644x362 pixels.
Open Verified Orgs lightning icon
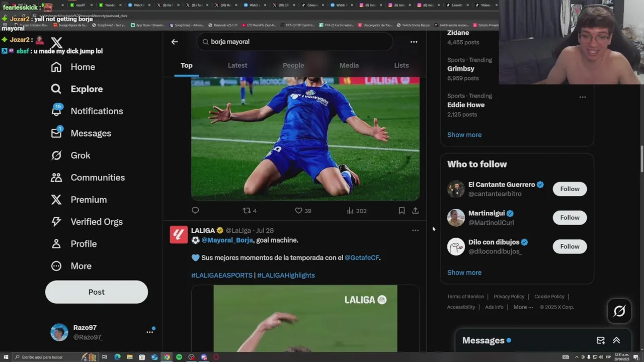click(56, 222)
